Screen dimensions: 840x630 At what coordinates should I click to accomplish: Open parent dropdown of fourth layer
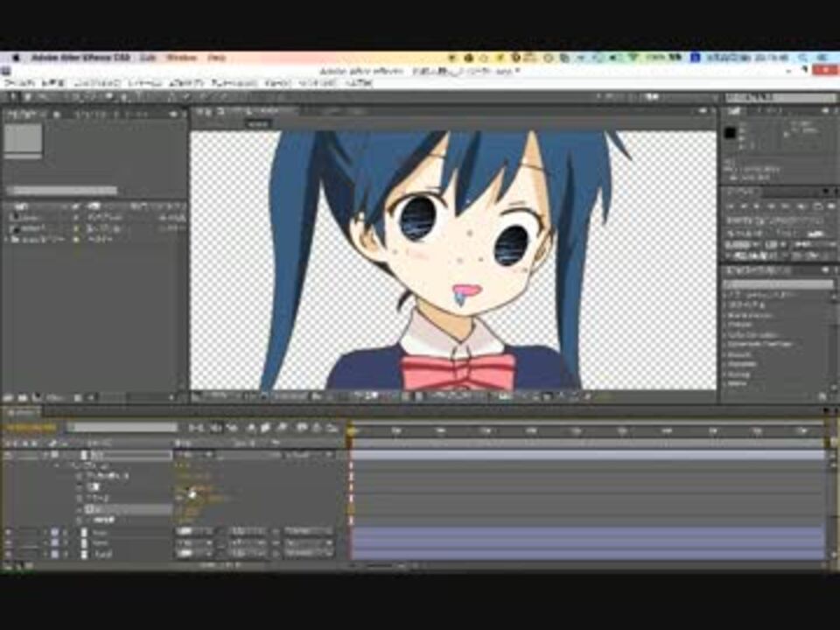coord(309,554)
